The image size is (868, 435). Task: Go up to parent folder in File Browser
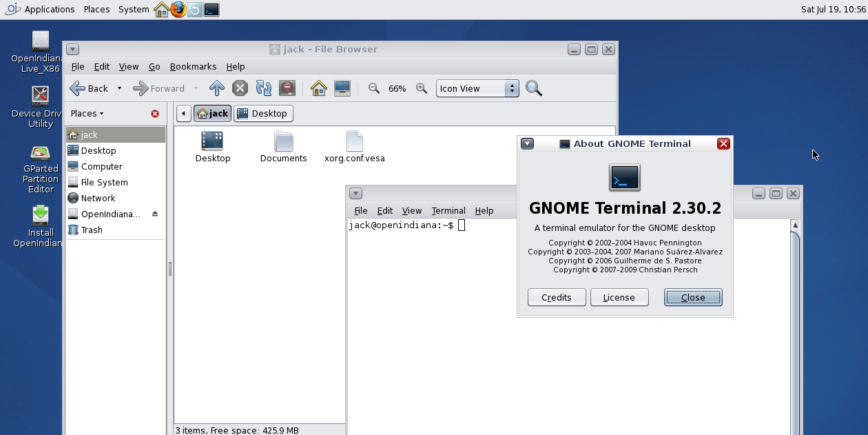coord(216,88)
